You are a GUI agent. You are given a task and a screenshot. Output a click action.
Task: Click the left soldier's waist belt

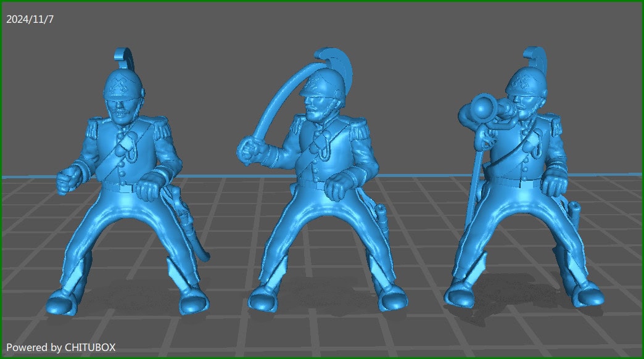[x=122, y=187]
